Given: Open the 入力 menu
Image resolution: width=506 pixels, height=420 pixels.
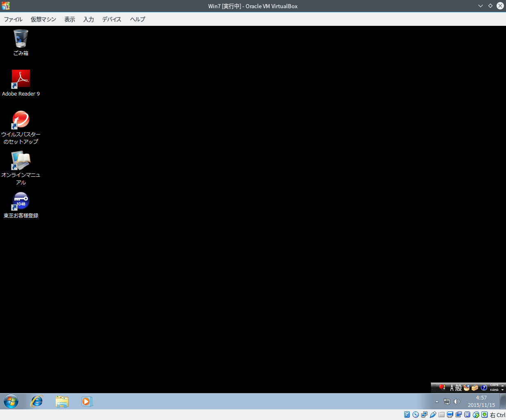Looking at the screenshot, I should pyautogui.click(x=89, y=19).
